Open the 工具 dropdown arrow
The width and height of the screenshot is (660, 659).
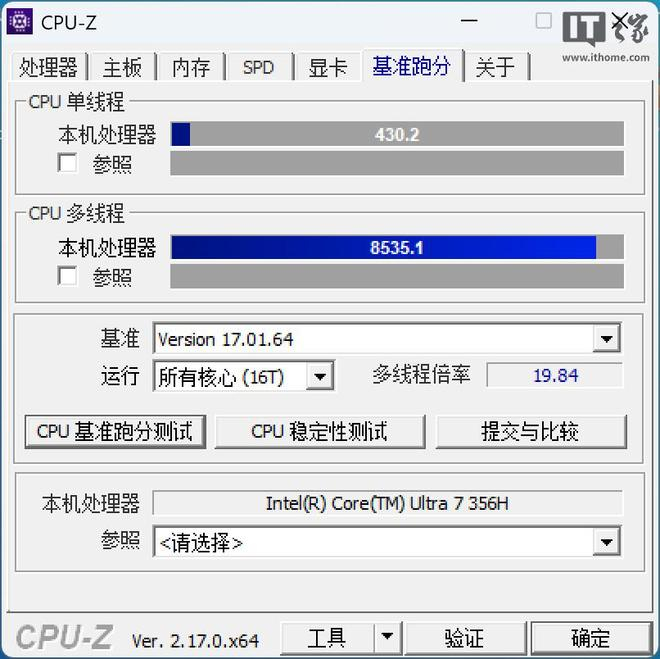[x=387, y=637]
